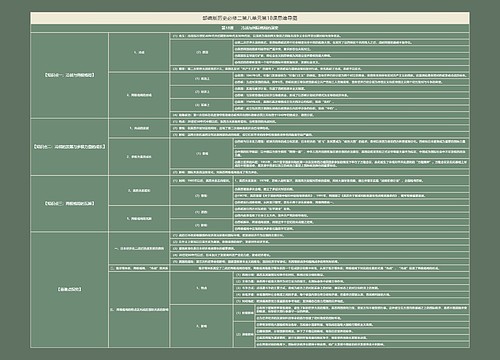500x360 pixels.
Task: Click the '2. 影响' sub-cell in 重难点探究
Action: [x=202, y=326]
